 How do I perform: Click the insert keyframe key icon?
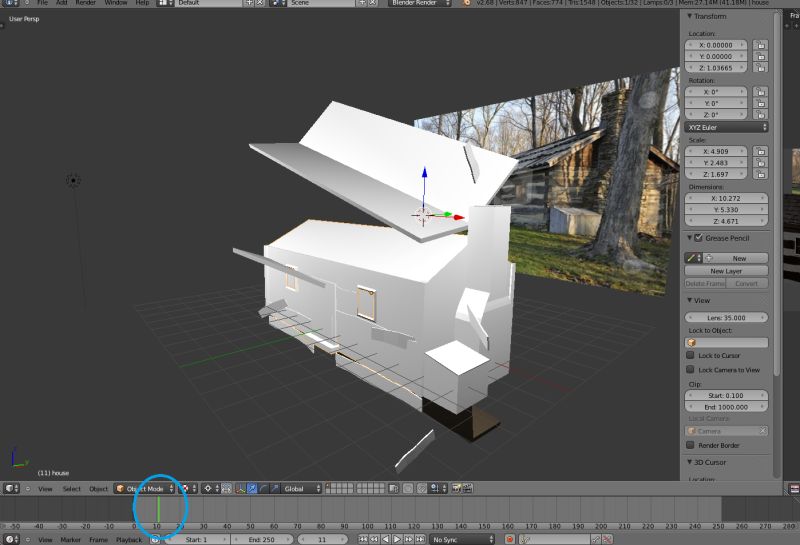pyautogui.click(x=595, y=539)
